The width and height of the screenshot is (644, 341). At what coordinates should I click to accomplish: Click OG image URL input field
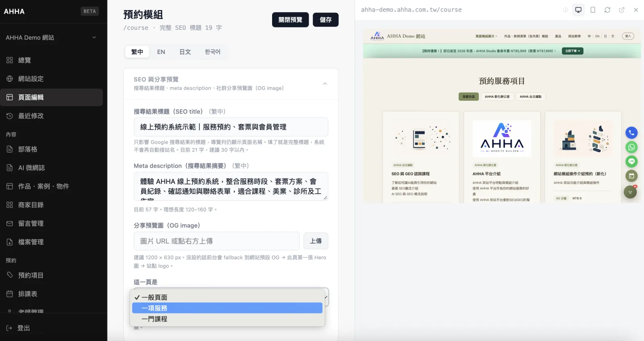click(x=217, y=241)
